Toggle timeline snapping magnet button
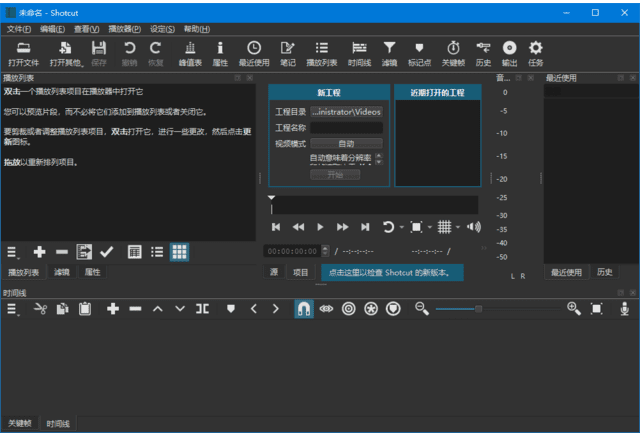 coord(304,309)
